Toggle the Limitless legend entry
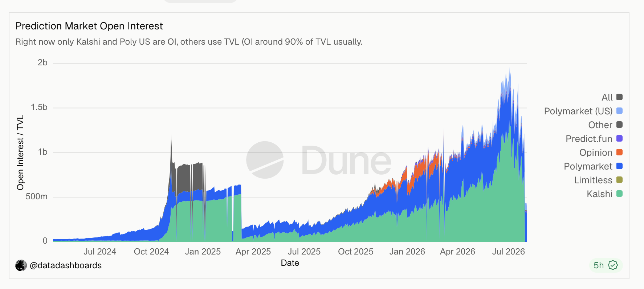This screenshot has width=644, height=289. [x=598, y=180]
